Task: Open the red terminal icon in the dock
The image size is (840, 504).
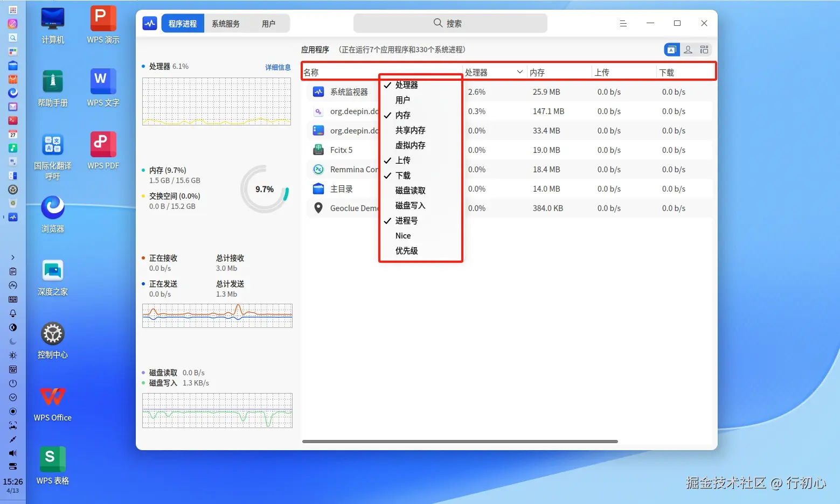Action: coord(13,121)
